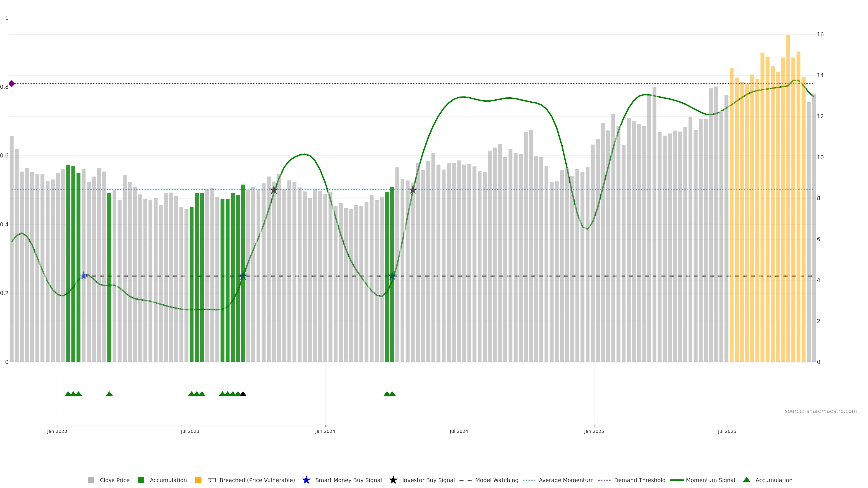Screen dimensions: 868x488
Task: Toggle Close Price series in legend
Action: (114, 480)
